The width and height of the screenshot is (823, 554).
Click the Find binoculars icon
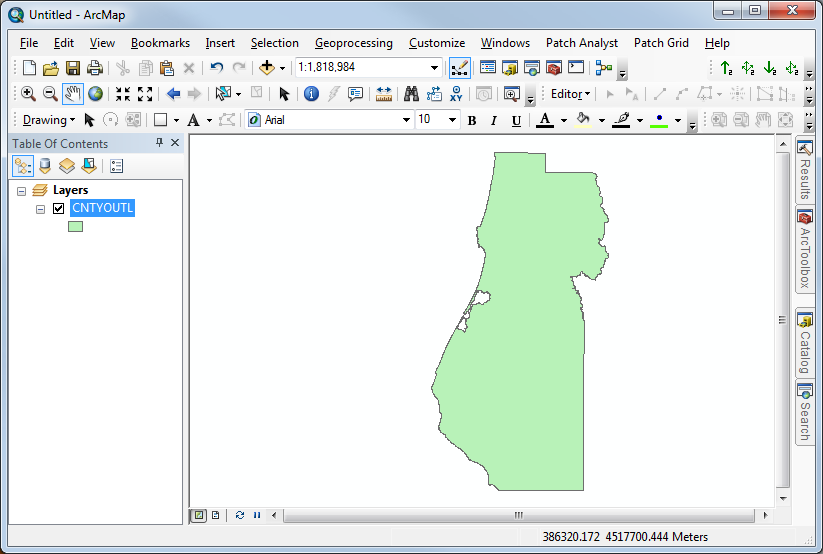[411, 94]
